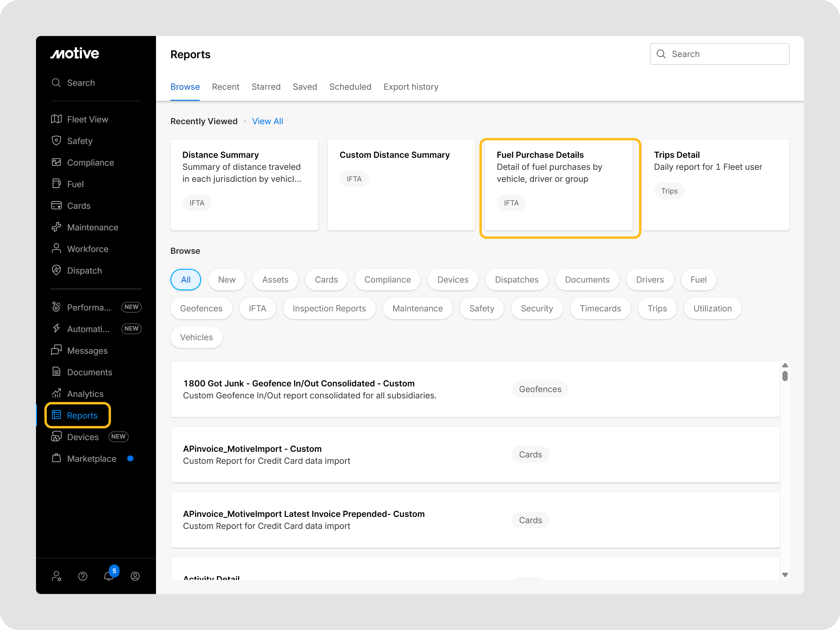This screenshot has width=840, height=630.
Task: Click the Safety shield icon
Action: coord(56,141)
